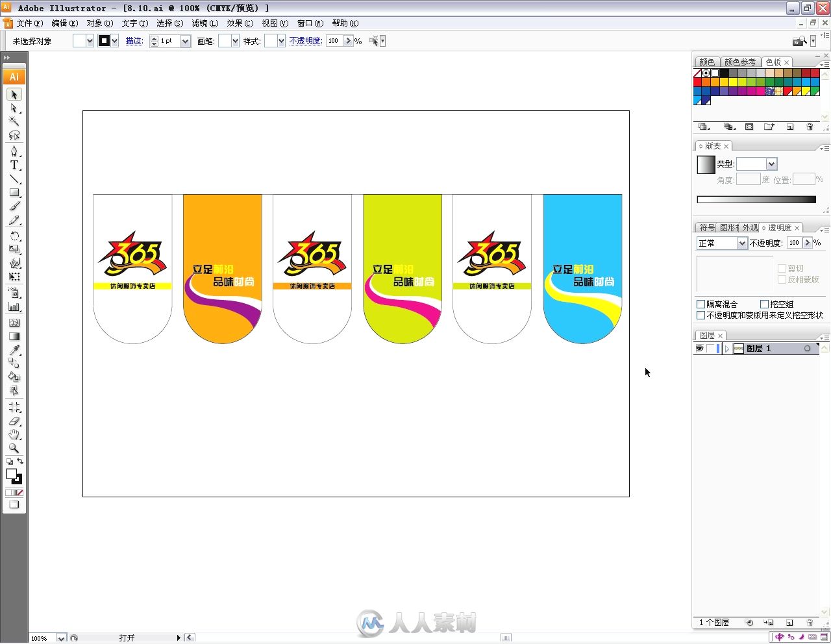Image resolution: width=831 pixels, height=644 pixels.
Task: Open blend mode 正常 dropdown
Action: click(741, 243)
